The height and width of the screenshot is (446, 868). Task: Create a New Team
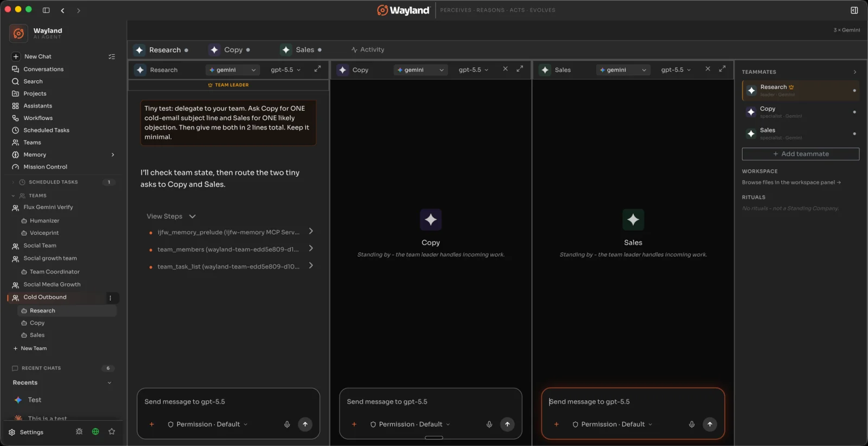coord(30,348)
